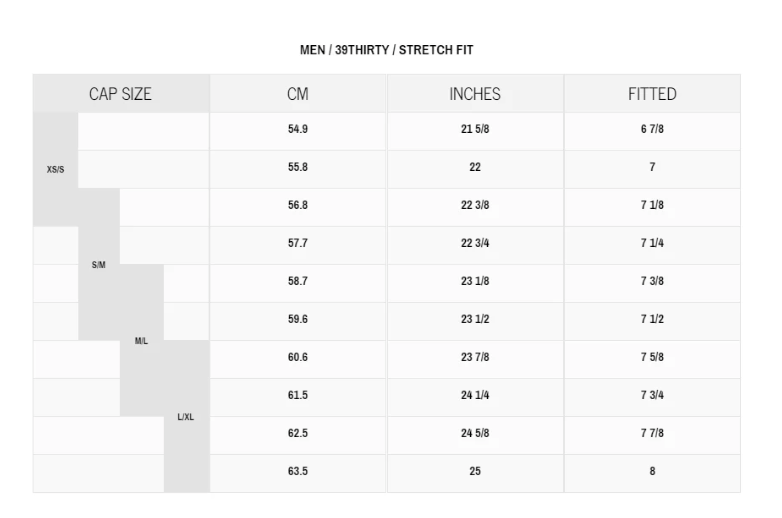Select the XS/S cap size label
The width and height of the screenshot is (782, 518).
55,169
